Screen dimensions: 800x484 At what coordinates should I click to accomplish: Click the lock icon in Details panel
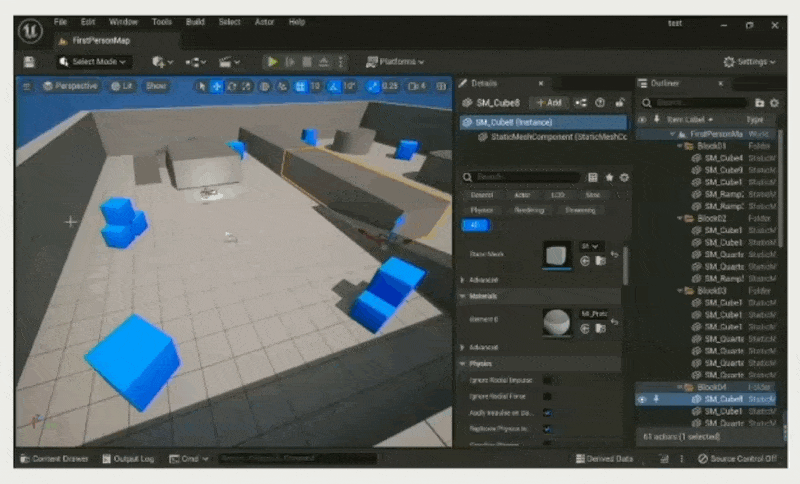[620, 103]
